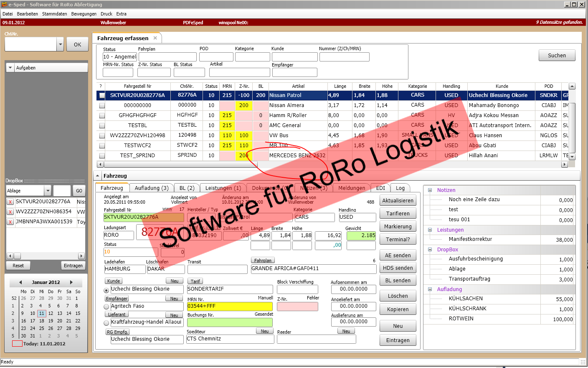Open the Ablage dropdown in DropBox
Image resolution: width=588 pixels, height=368 pixels.
[48, 191]
